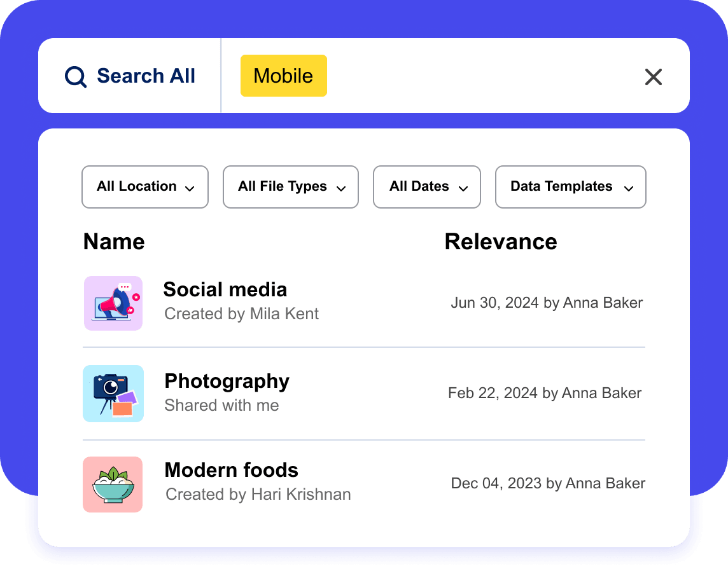Select the Mobile search tag
The image size is (728, 571).
(283, 76)
